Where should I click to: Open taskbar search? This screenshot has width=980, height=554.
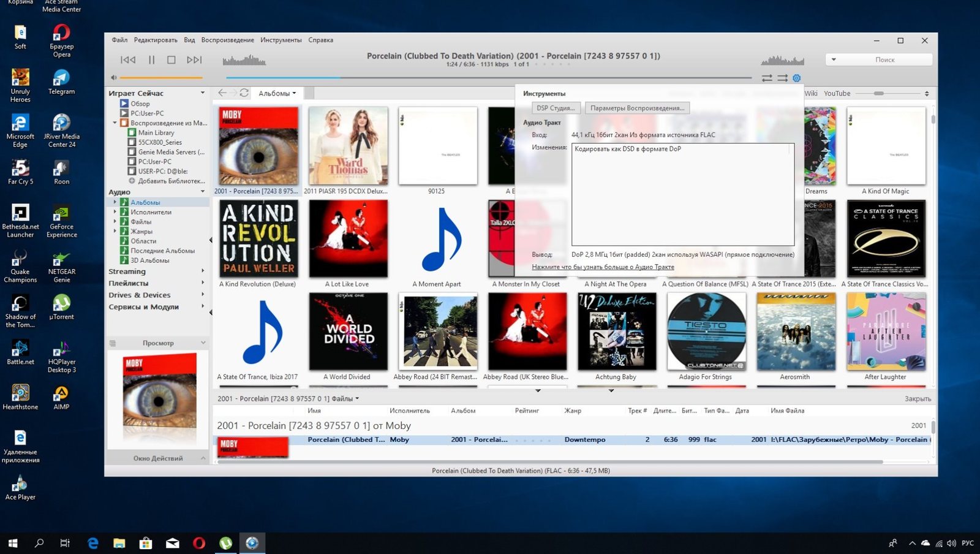pos(39,543)
